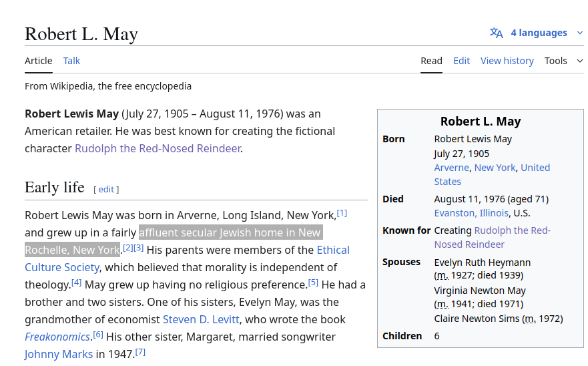Click the highlighted text 'affluent secular Jewish home'

(x=210, y=232)
